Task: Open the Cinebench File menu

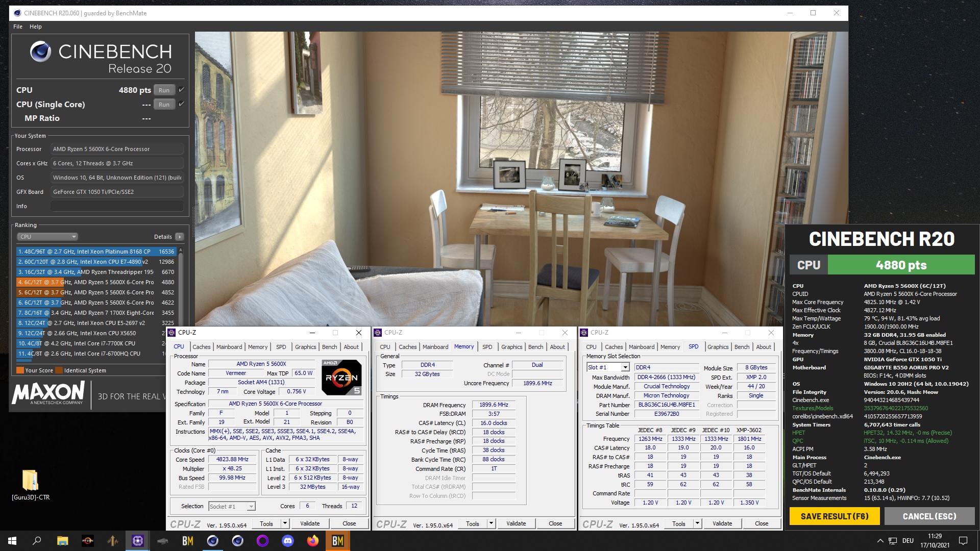Action: [18, 27]
